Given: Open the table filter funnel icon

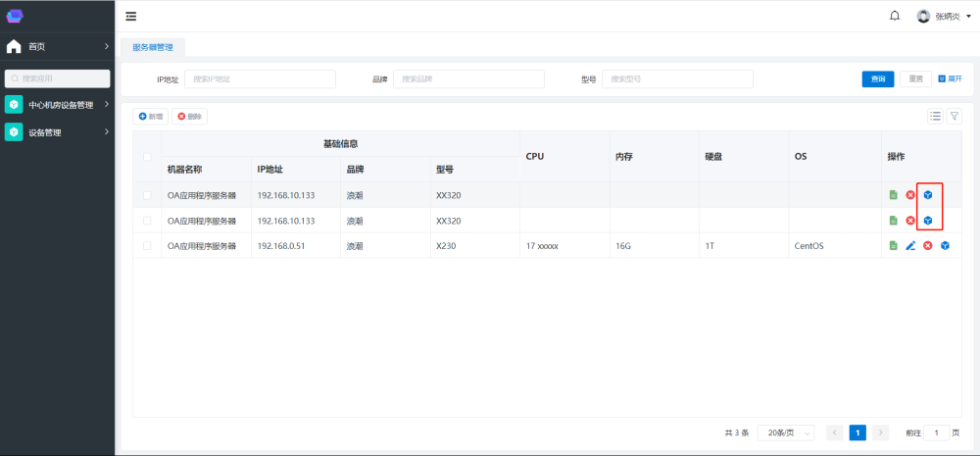Looking at the screenshot, I should [x=954, y=116].
